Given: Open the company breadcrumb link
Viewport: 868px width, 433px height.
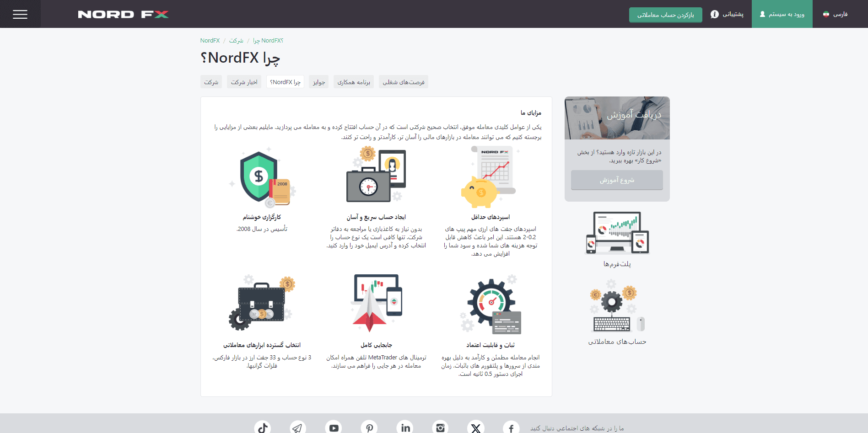Looking at the screenshot, I should (236, 41).
